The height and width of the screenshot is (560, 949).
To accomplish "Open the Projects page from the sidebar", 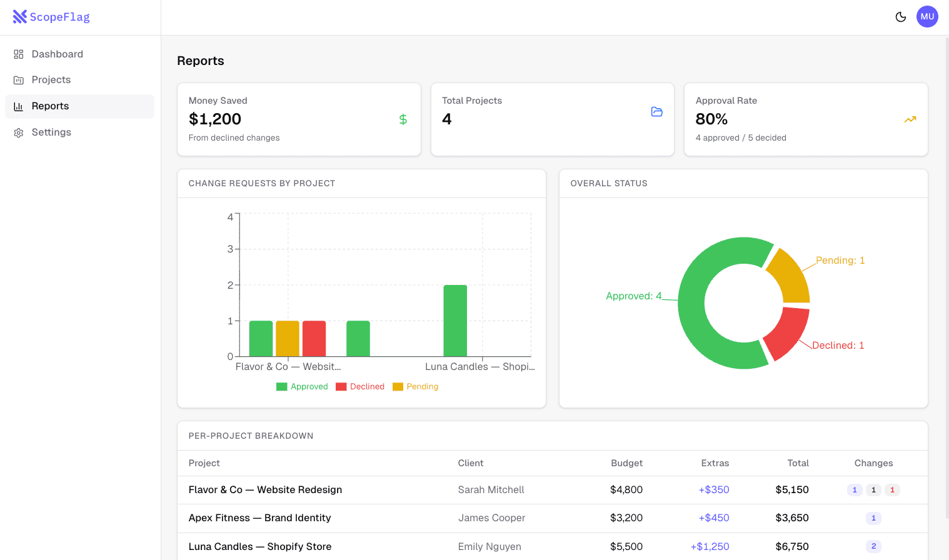I will 51,79.
